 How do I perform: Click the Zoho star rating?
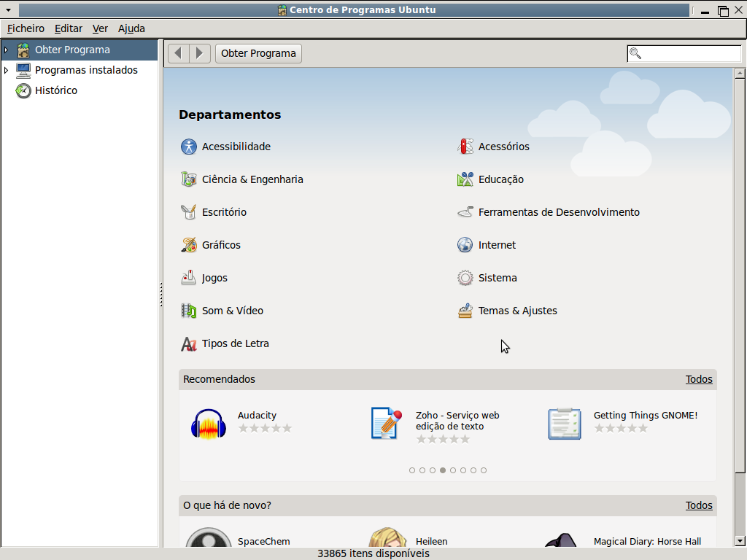(443, 439)
